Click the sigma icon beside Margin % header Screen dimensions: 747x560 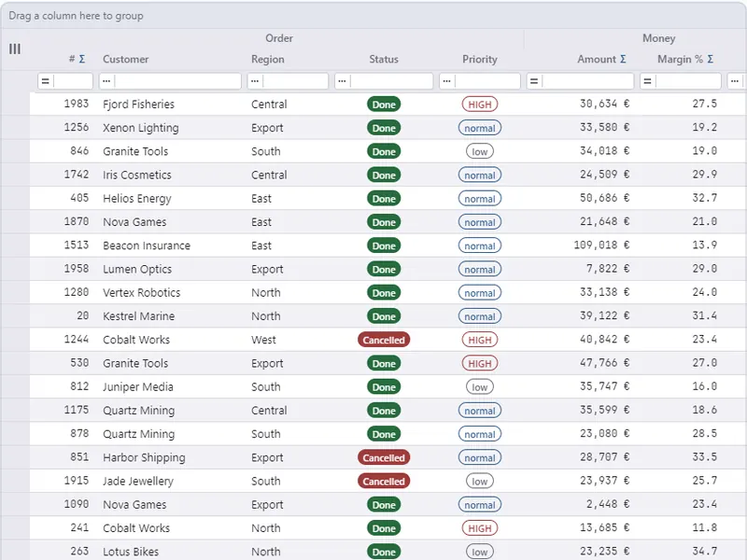[x=711, y=59]
